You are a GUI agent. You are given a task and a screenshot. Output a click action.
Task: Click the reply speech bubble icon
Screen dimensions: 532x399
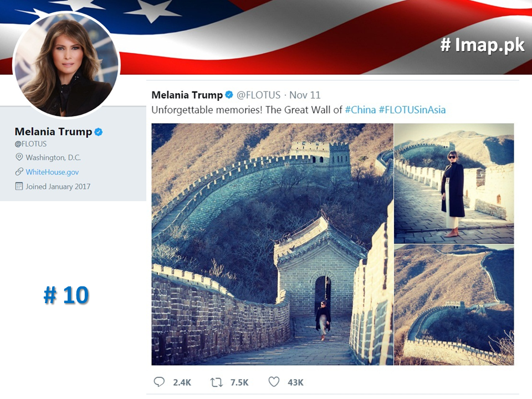click(159, 382)
